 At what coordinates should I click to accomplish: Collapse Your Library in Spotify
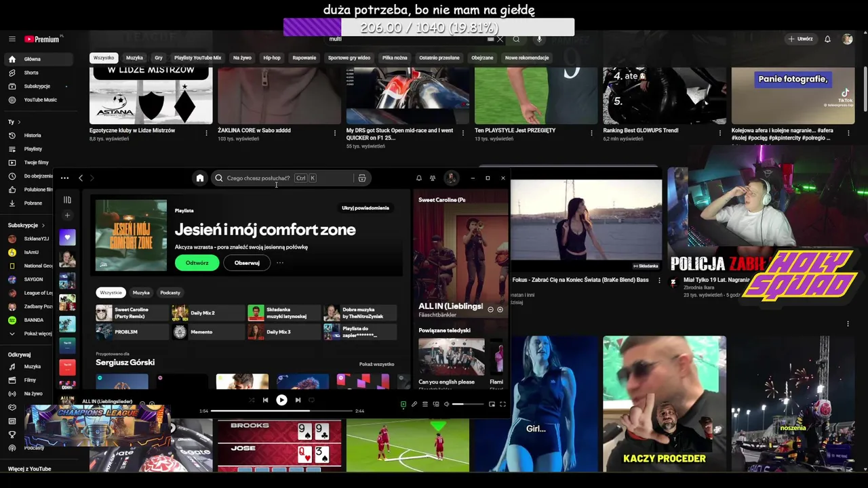(x=67, y=200)
